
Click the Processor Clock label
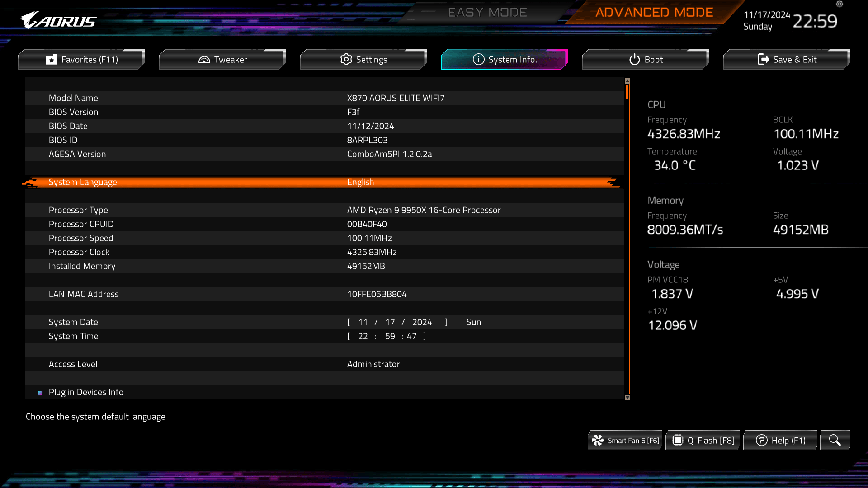coord(79,252)
